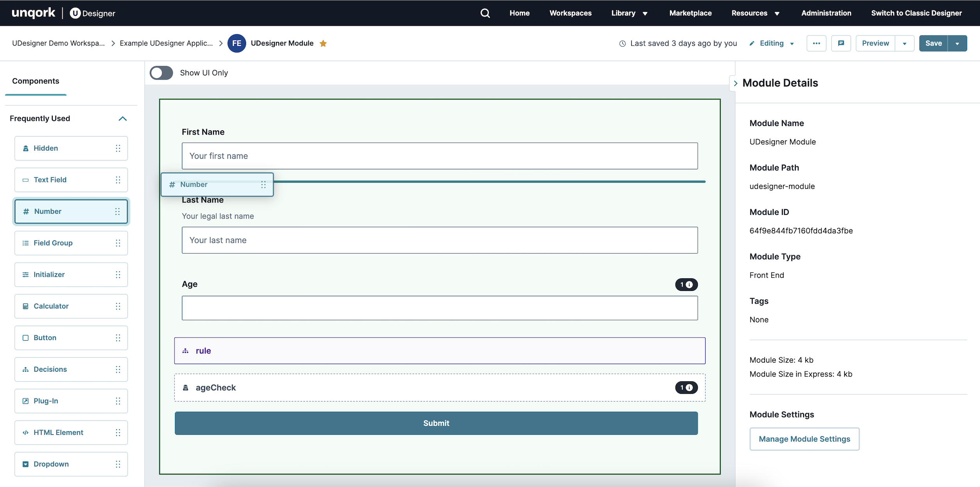
Task: Switch to the Components tab
Action: pyautogui.click(x=36, y=81)
